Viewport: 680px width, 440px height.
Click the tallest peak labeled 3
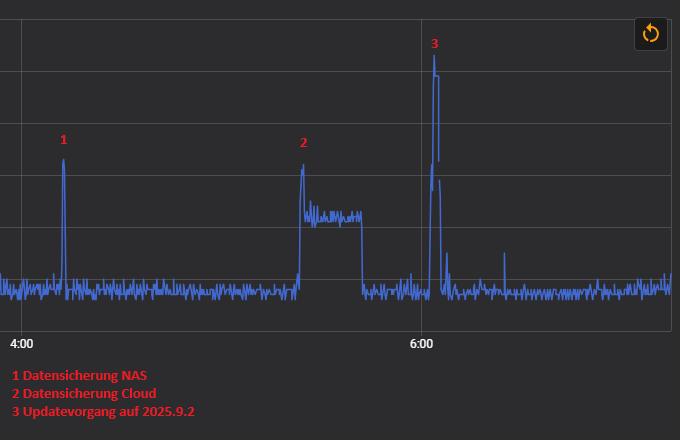pos(434,58)
